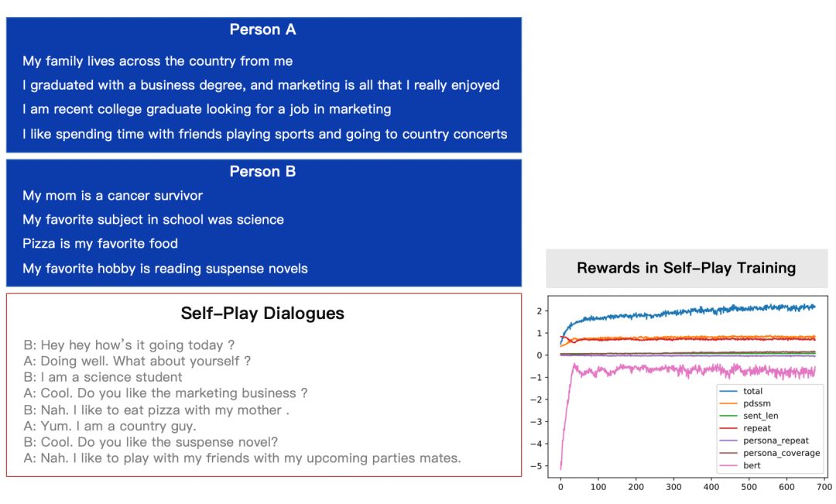This screenshot has height=504, width=836.
Task: Click 'My favorite subject in school was science'
Action: coord(153,219)
